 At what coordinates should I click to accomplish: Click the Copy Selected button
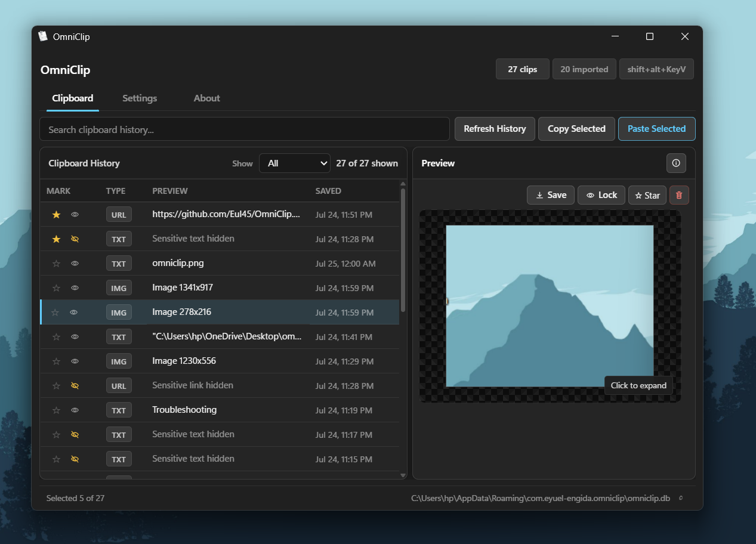pyautogui.click(x=576, y=129)
